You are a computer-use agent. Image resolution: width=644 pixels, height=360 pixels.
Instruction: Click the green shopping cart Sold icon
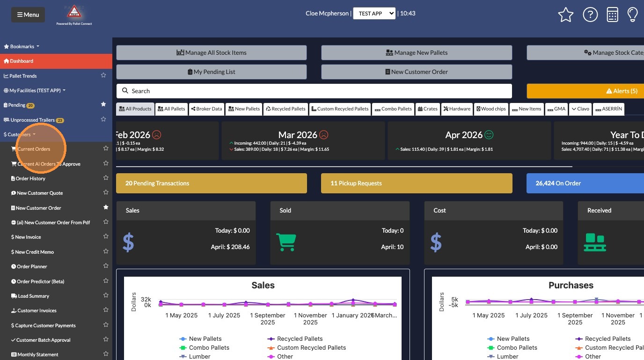click(x=286, y=242)
